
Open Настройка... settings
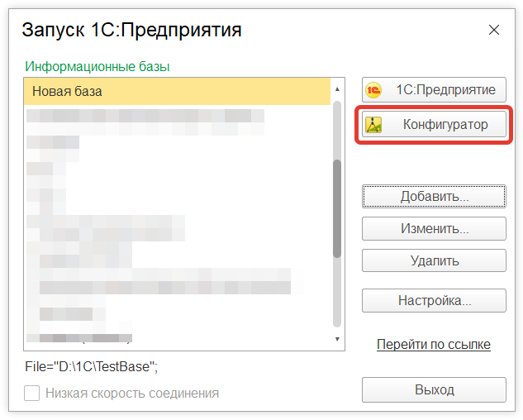tap(434, 300)
